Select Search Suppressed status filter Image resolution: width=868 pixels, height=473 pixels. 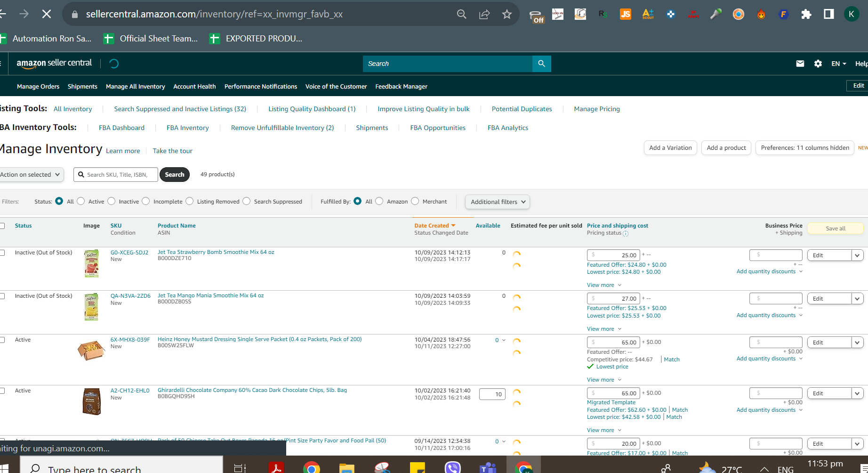click(247, 201)
